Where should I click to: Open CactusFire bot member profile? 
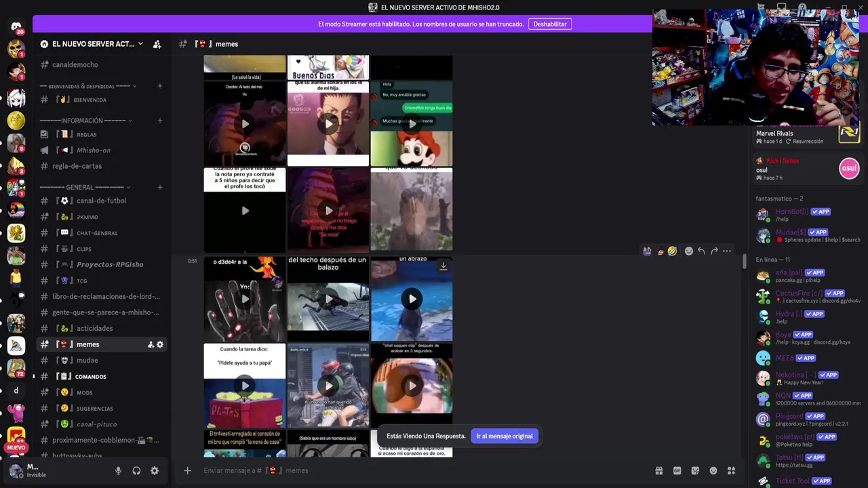pos(808,296)
